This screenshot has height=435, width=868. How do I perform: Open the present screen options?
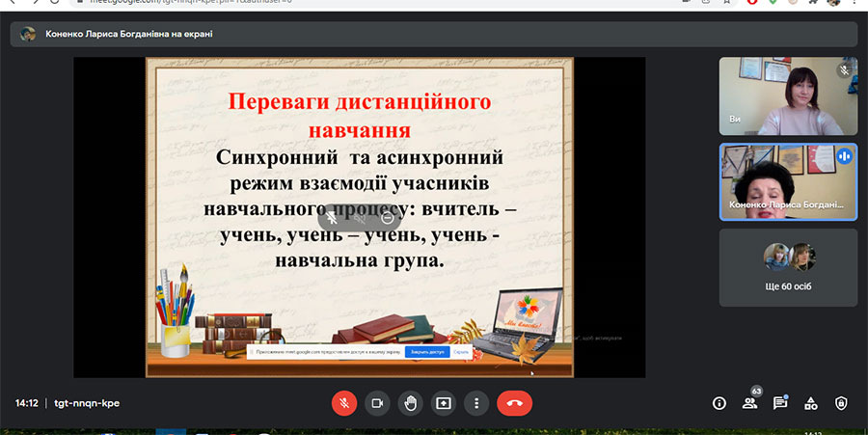[444, 403]
